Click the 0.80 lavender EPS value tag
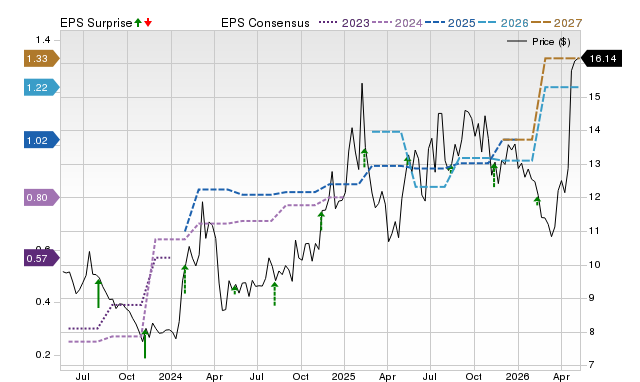Image resolution: width=640 pixels, height=382 pixels. tap(42, 198)
